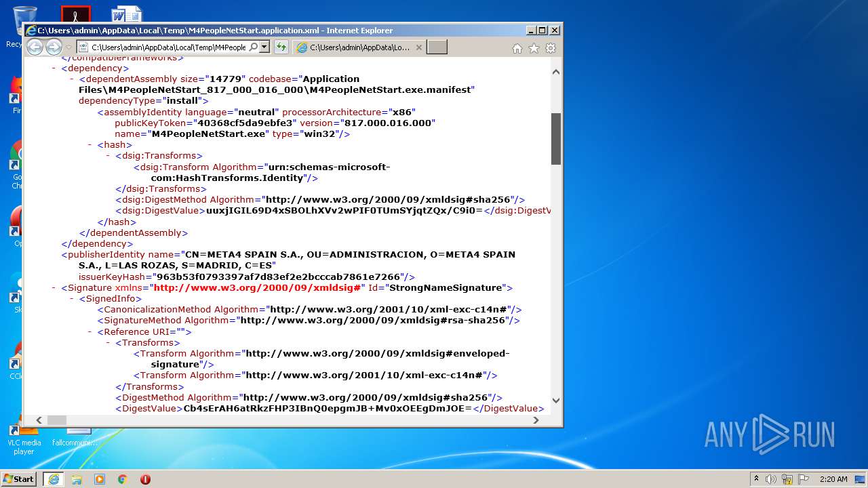Open the Action Center flag icon
This screenshot has width=868, height=488.
tap(804, 479)
